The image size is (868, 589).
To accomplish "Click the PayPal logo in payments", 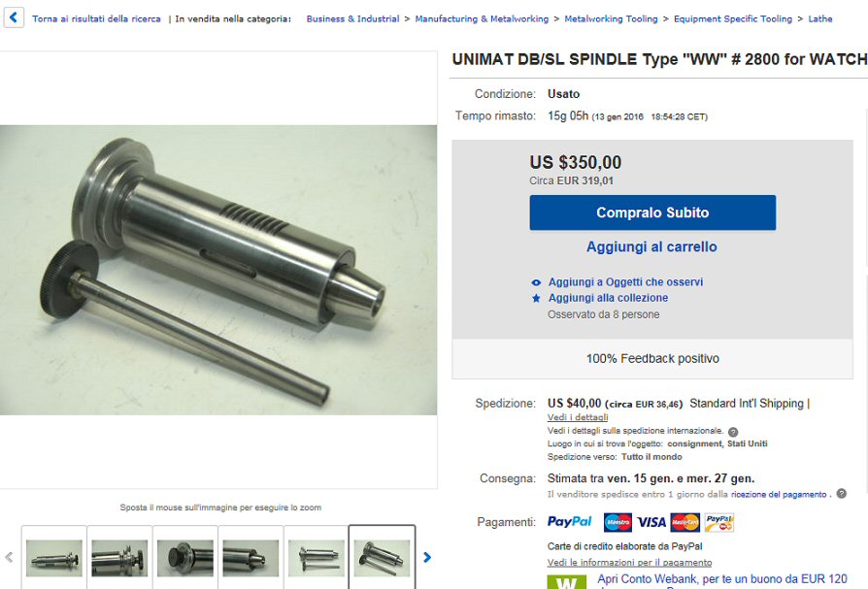I will (x=570, y=521).
